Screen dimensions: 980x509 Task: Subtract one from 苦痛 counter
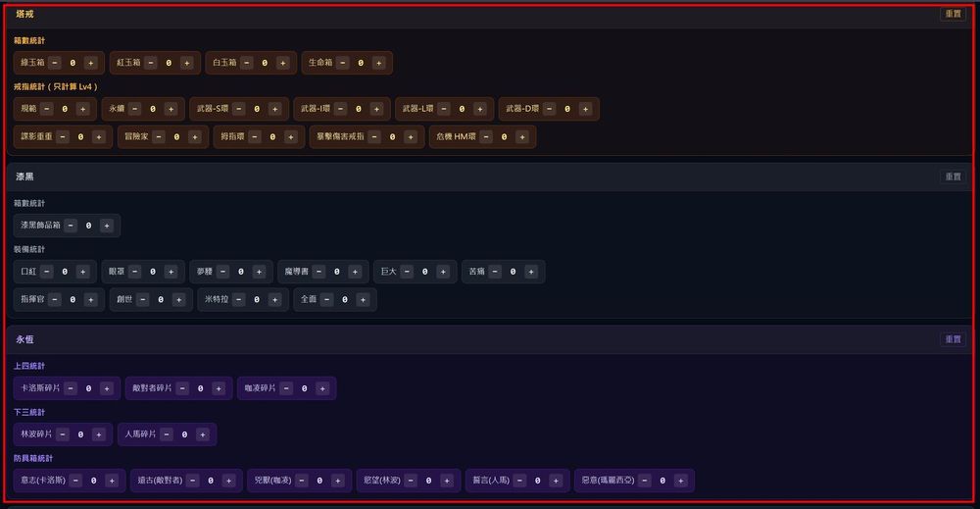point(495,272)
